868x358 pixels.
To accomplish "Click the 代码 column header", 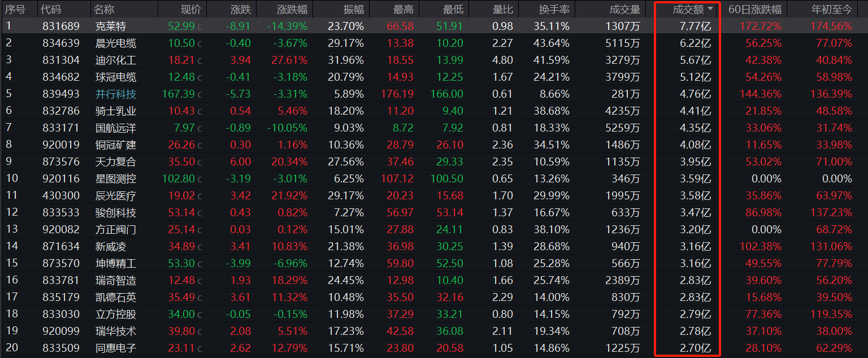I will (51, 10).
